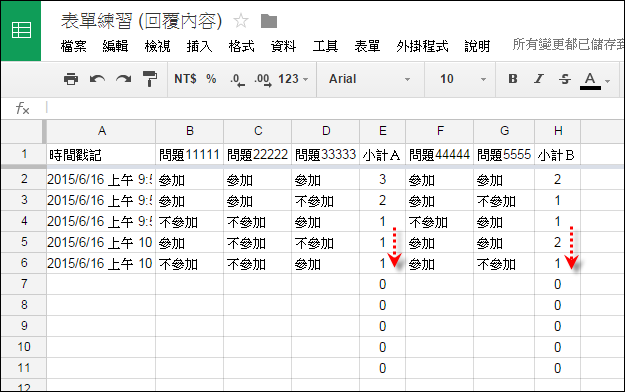Click the 0 in column H row 11
This screenshot has width=625, height=392.
pos(558,368)
